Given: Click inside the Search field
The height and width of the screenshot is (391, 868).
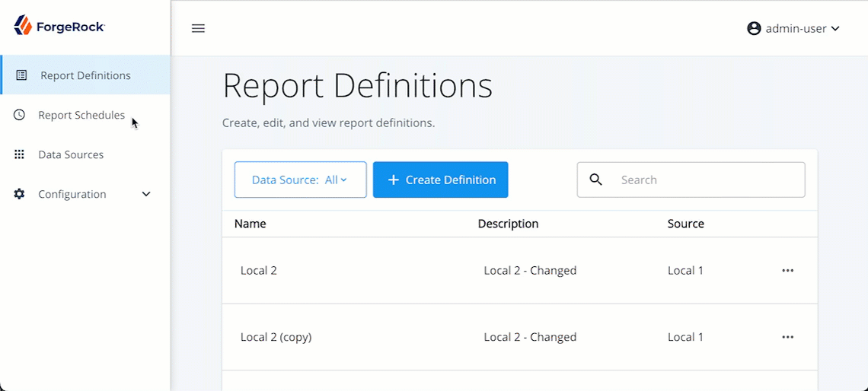Looking at the screenshot, I should coord(704,180).
